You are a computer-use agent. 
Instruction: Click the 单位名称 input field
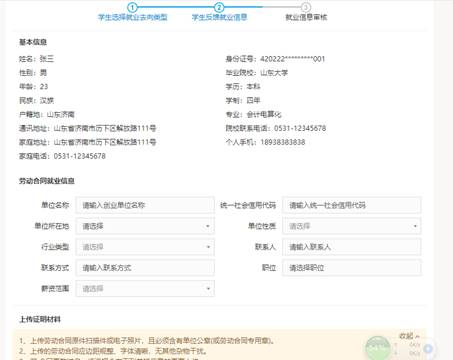[145, 205]
